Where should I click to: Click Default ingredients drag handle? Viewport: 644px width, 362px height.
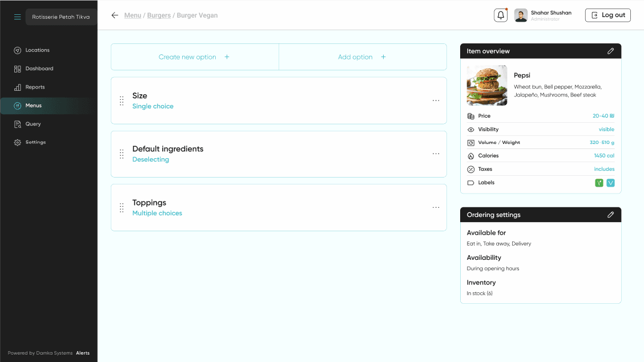click(x=122, y=154)
